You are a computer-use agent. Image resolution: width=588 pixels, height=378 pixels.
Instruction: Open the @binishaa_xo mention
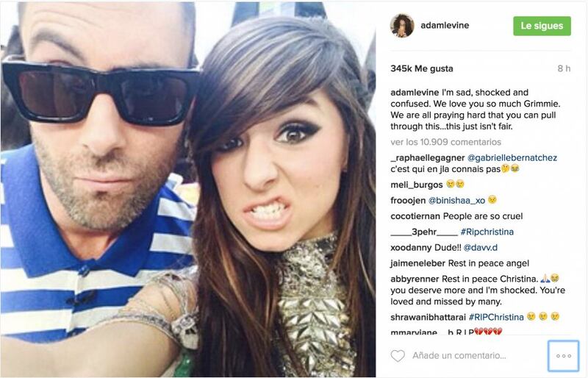(x=456, y=201)
